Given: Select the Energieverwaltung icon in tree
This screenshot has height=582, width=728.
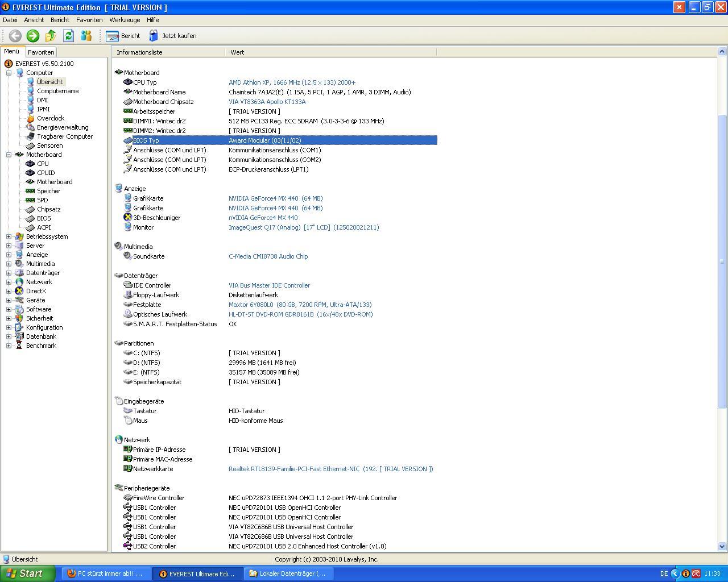Looking at the screenshot, I should tap(30, 127).
